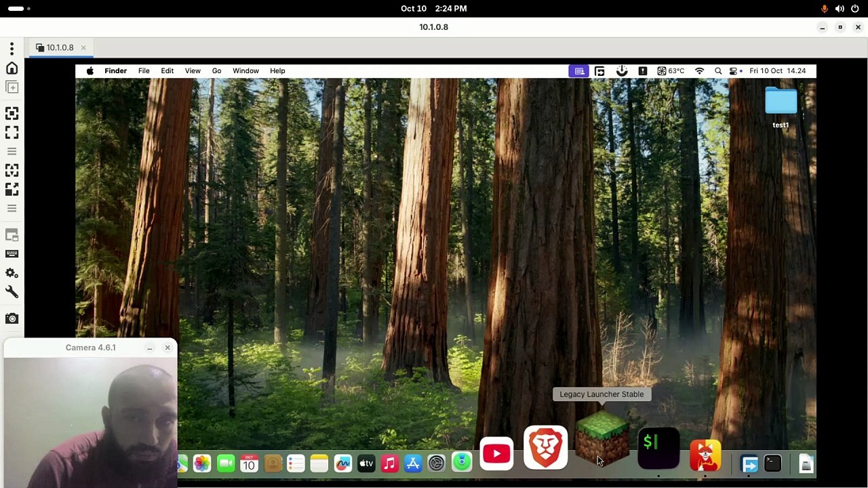
Task: Click the scaled mode expand icon
Action: [x=12, y=189]
